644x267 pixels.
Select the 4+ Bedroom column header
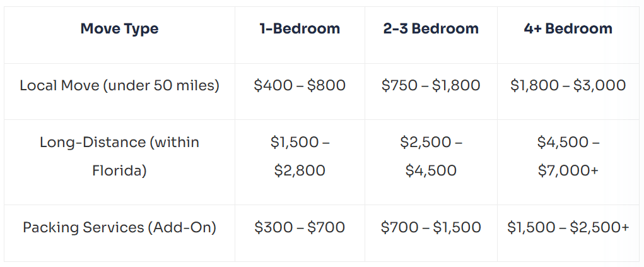click(x=568, y=29)
